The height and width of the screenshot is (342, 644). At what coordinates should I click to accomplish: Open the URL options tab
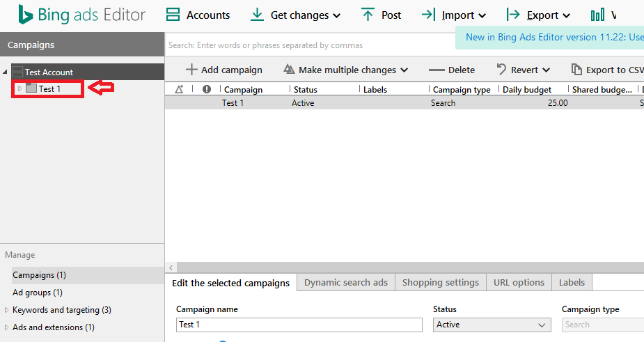coord(519,282)
